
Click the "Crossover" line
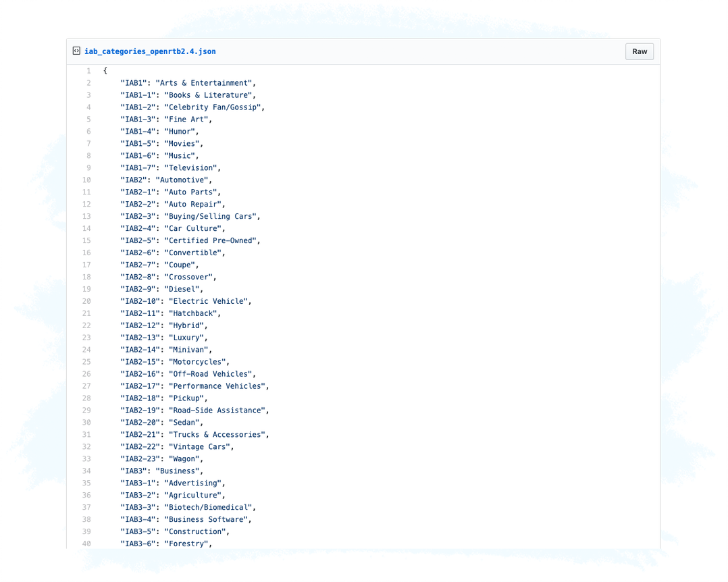pos(169,277)
